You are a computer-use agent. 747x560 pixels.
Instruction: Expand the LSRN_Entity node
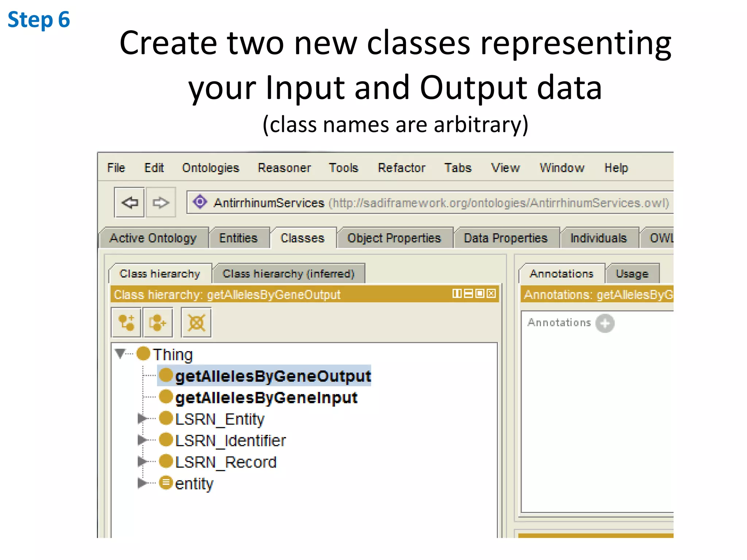click(142, 419)
